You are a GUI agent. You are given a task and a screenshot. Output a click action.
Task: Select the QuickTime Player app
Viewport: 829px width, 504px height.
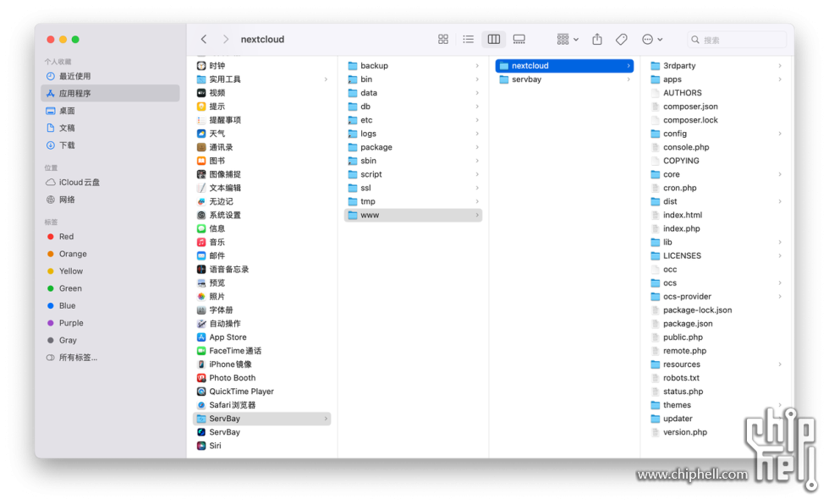point(261,392)
